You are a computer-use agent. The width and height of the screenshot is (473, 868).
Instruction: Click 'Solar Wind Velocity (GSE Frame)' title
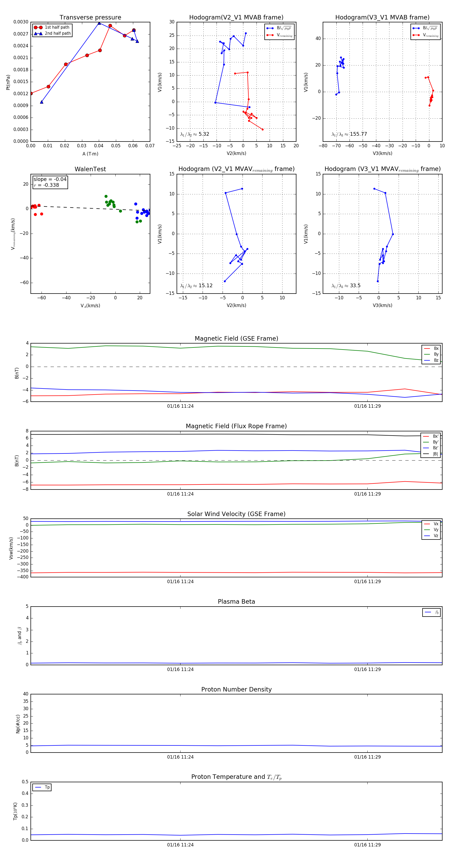point(236,514)
